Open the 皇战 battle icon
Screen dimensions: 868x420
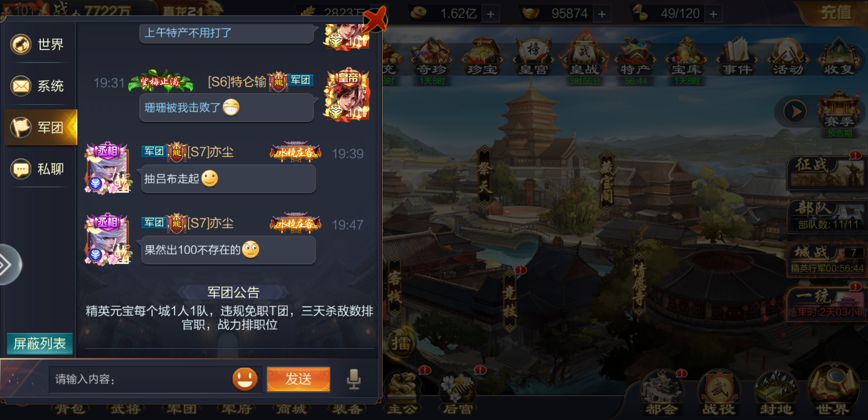584,56
